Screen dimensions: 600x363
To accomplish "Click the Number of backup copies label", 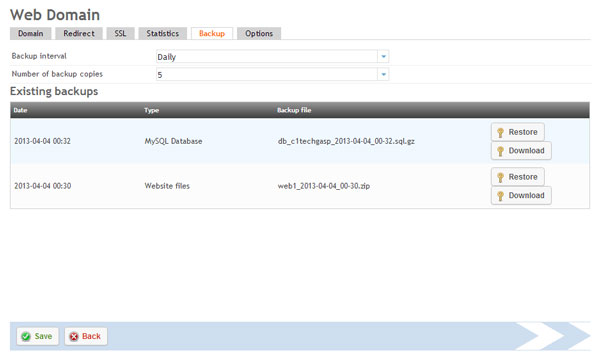I will 57,74.
